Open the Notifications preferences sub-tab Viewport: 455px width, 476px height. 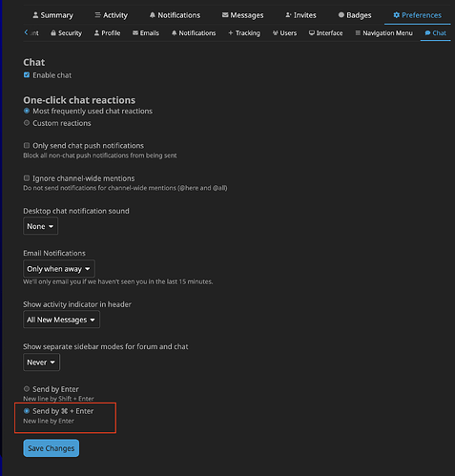pos(194,33)
